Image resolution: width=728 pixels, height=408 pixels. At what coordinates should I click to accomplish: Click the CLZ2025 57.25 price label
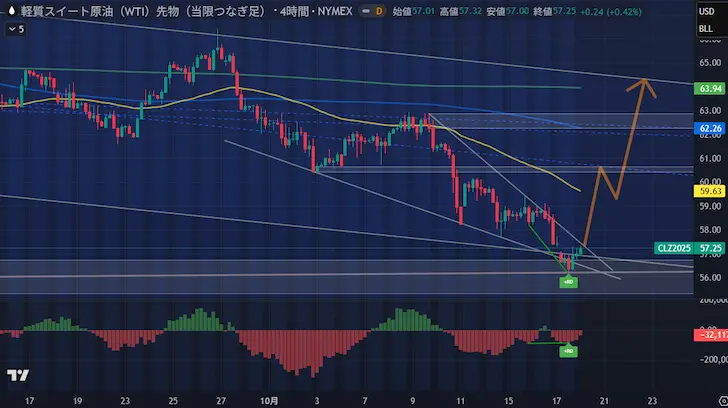[x=689, y=247]
